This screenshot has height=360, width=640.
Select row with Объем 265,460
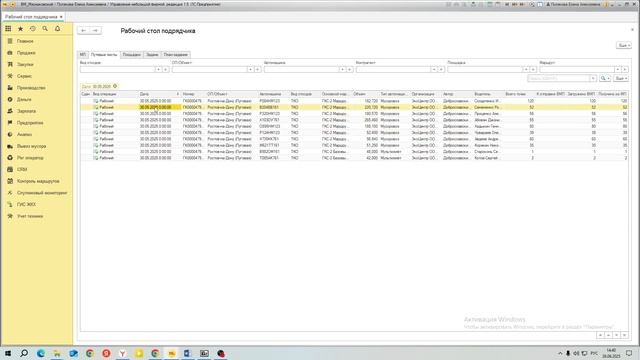point(354,120)
